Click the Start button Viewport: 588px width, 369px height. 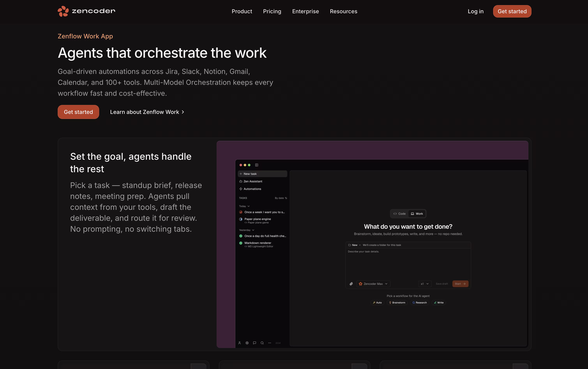point(460,284)
